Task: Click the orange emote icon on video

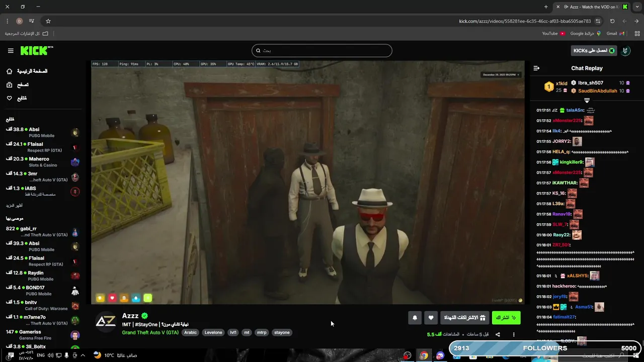Action: click(124, 298)
